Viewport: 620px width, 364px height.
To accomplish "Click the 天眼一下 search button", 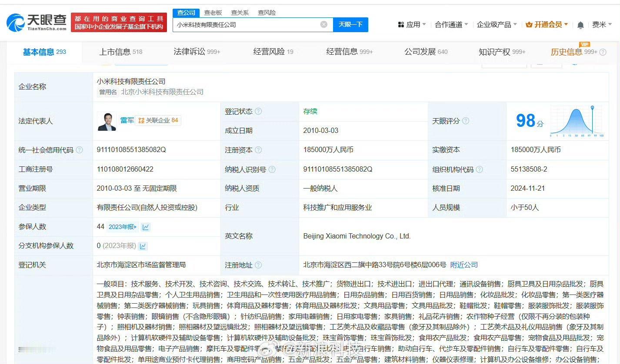I will (x=350, y=25).
